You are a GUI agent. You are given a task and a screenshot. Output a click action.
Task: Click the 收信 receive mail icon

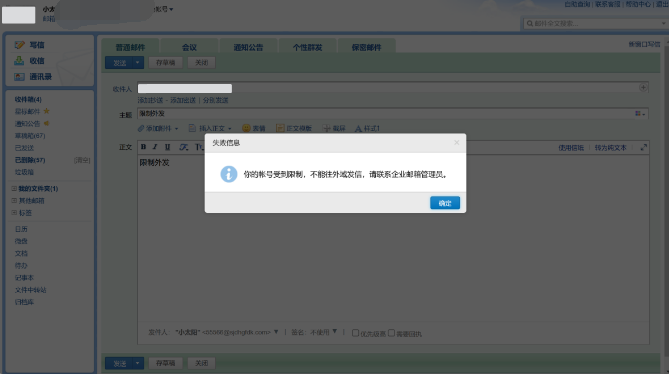[x=19, y=61]
